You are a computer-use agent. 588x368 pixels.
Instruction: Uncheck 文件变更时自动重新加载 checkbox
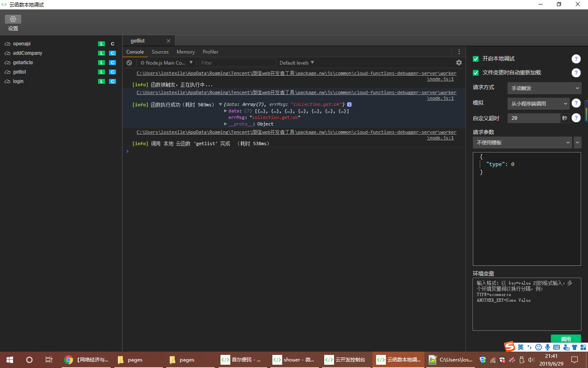pos(476,73)
